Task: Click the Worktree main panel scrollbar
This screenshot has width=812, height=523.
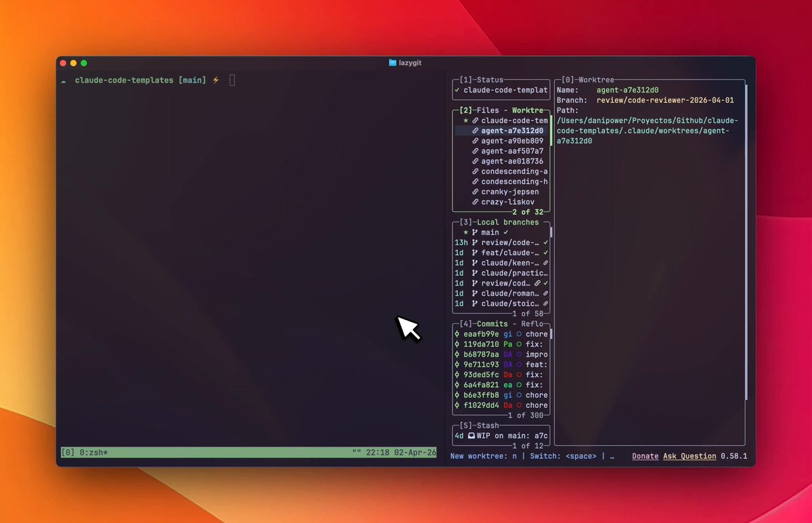Action: tap(746, 241)
